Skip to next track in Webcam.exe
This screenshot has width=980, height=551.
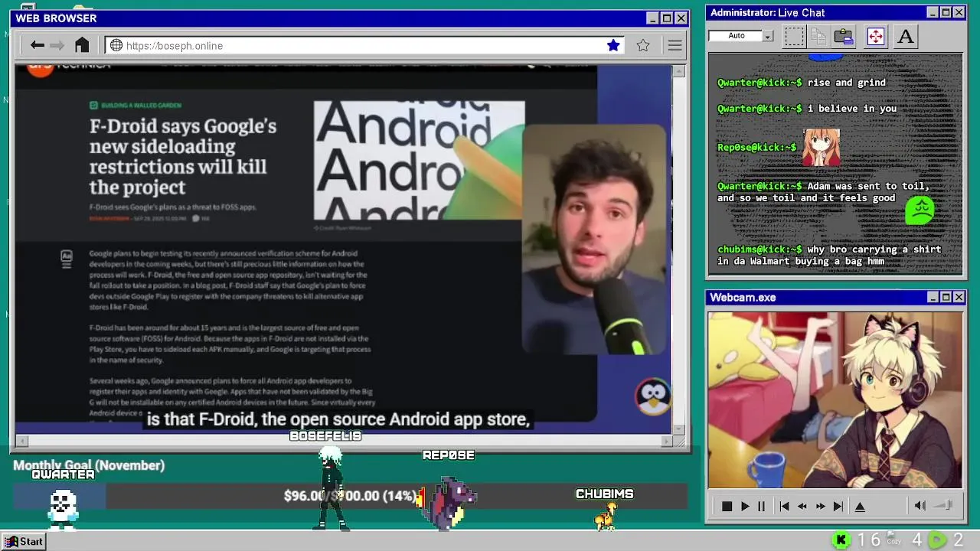pyautogui.click(x=838, y=506)
